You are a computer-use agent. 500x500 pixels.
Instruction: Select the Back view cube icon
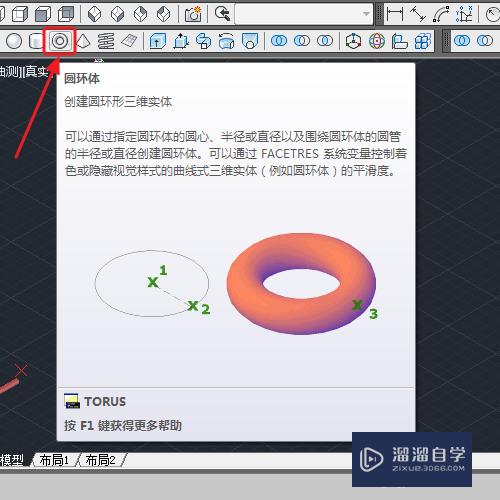[66, 14]
